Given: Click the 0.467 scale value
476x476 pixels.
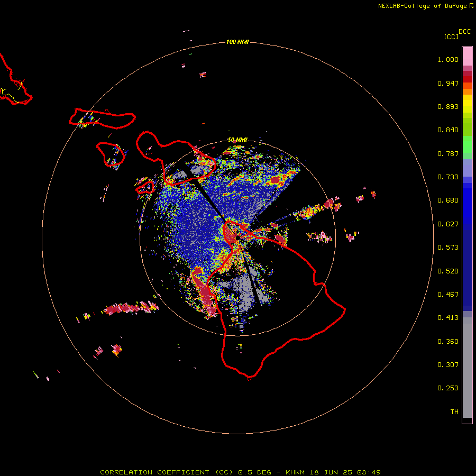Looking at the screenshot, I should pyautogui.click(x=448, y=295).
